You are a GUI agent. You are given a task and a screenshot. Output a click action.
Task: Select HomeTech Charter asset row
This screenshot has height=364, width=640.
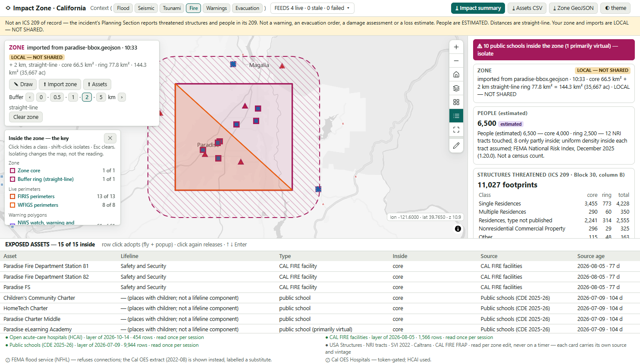point(320,308)
